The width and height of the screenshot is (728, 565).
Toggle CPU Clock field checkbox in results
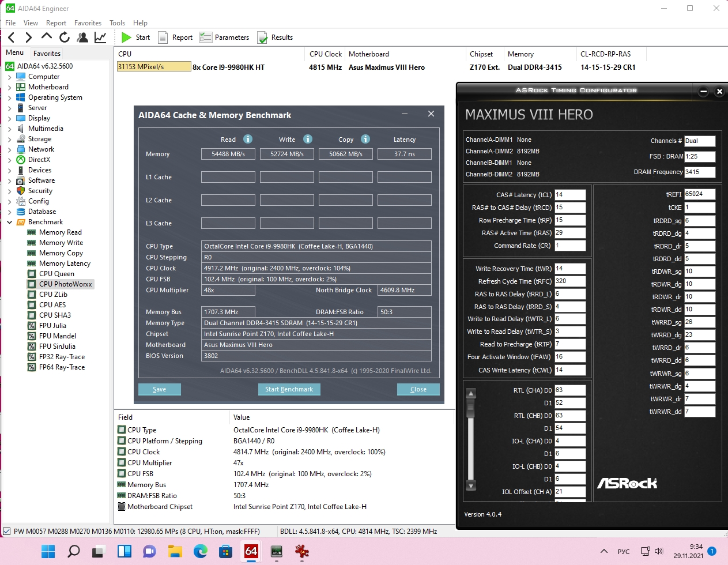[122, 451]
